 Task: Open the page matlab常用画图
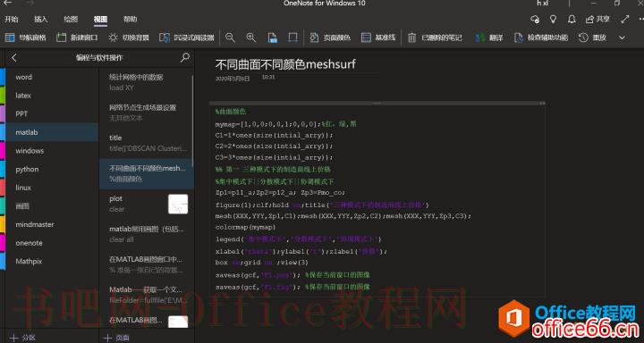click(x=146, y=234)
